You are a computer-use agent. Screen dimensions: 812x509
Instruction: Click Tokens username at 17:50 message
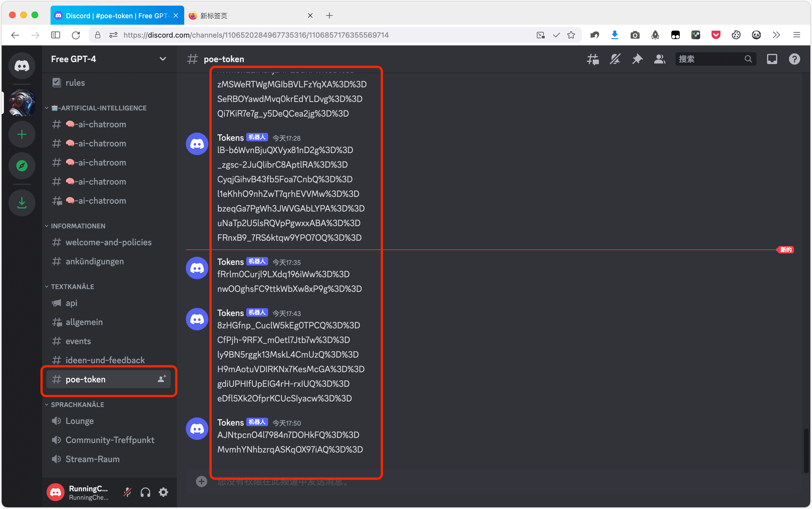pos(231,422)
